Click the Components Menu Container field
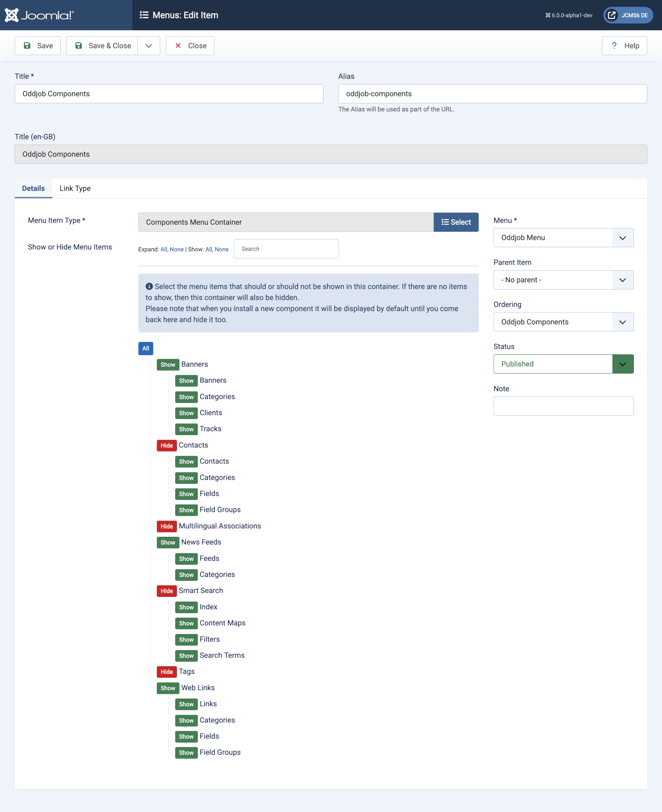This screenshot has height=812, width=662. (x=286, y=222)
